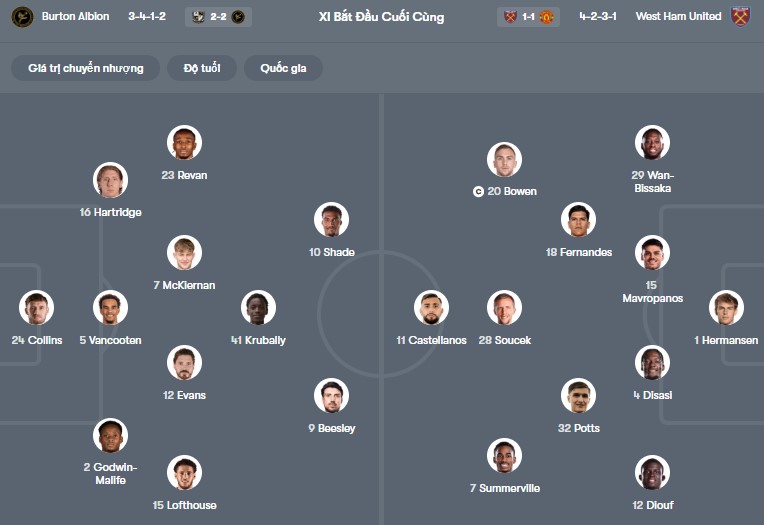
Task: Click the XI Bắt Đầu Cuối Cùng heading
Action: [x=381, y=17]
